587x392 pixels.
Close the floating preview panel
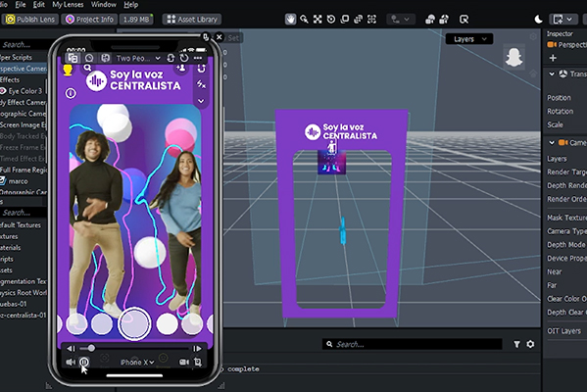point(219,37)
